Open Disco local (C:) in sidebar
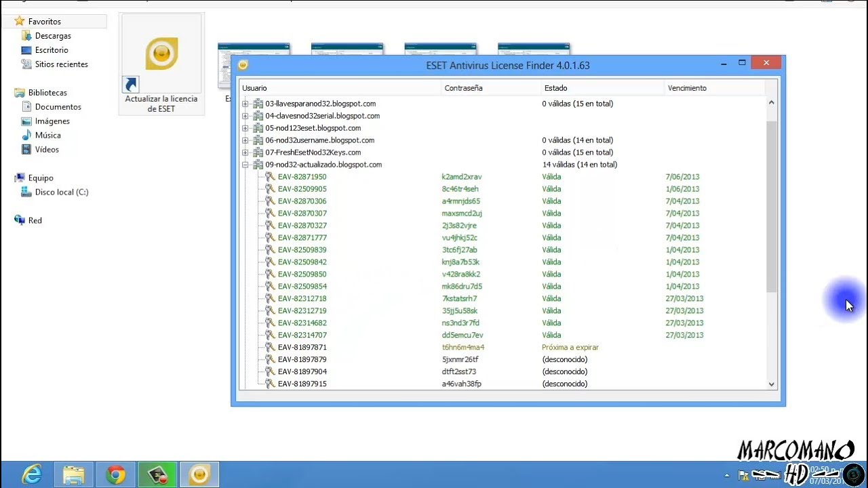The width and height of the screenshot is (868, 488). point(61,192)
